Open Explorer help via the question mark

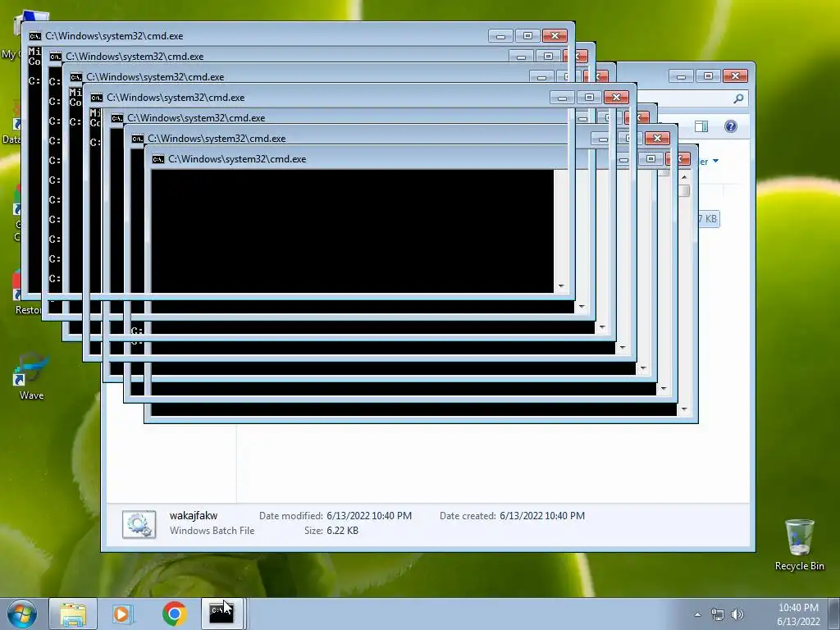[731, 126]
